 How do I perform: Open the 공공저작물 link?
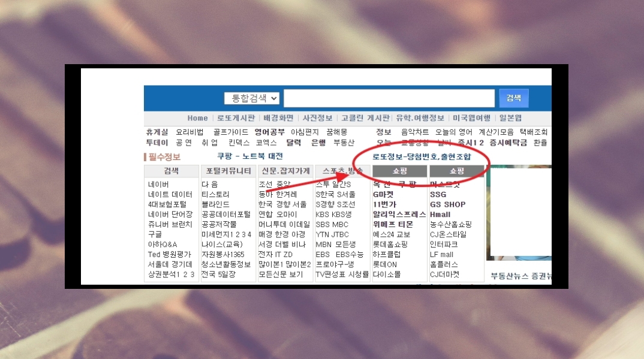click(x=219, y=224)
